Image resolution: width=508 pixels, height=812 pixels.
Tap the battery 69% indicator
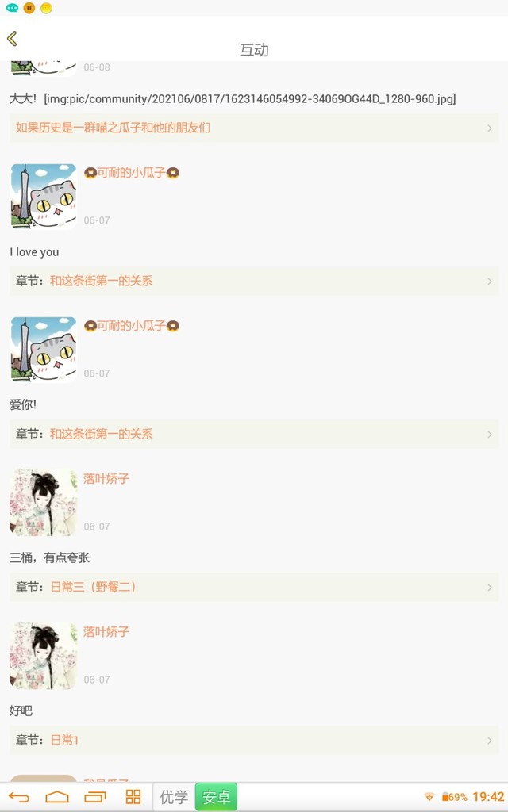click(x=455, y=796)
